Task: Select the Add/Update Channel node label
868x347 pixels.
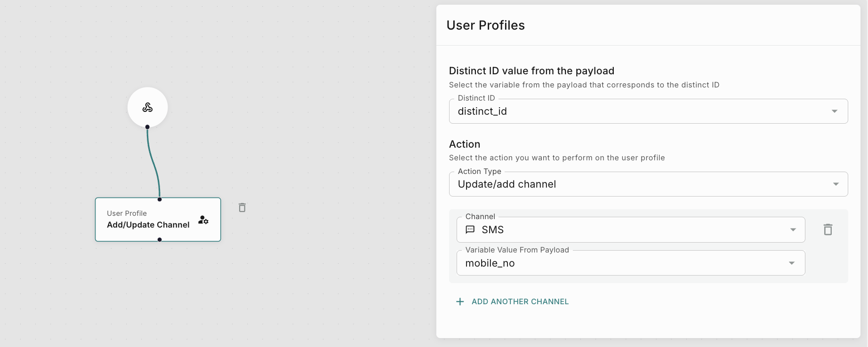Action: [148, 225]
